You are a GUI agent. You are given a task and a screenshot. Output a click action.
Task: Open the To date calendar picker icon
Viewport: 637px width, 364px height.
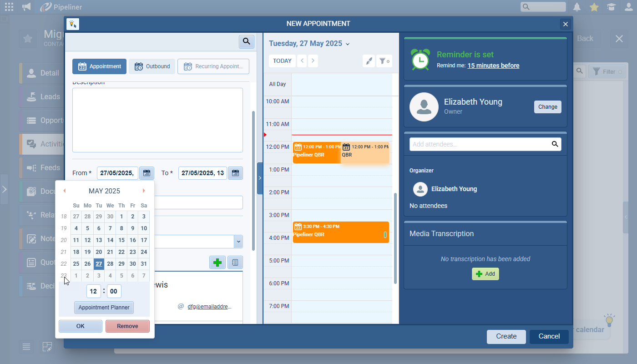tap(235, 173)
